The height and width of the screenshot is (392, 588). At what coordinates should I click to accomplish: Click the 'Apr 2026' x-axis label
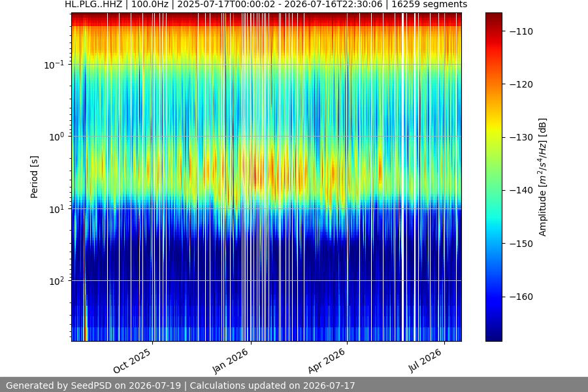(x=326, y=361)
